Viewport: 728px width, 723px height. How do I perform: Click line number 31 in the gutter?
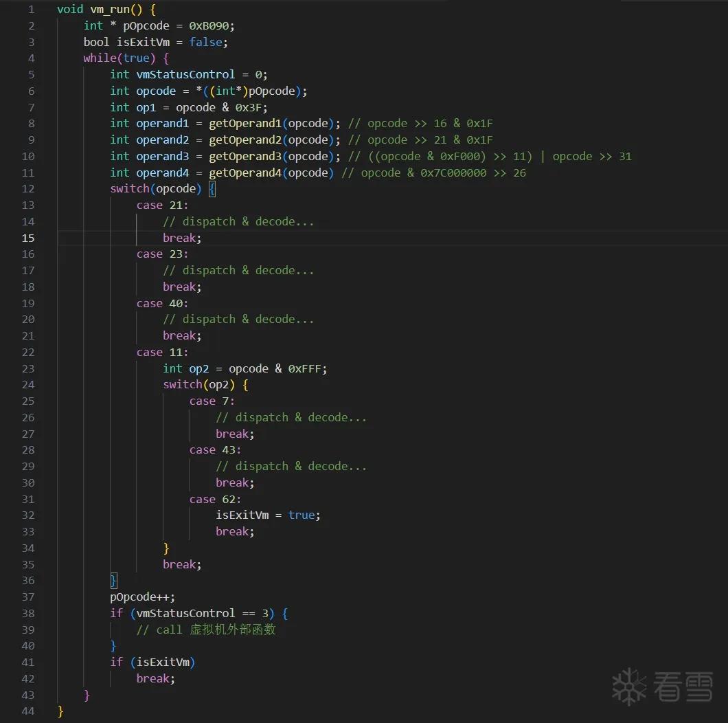(28, 500)
